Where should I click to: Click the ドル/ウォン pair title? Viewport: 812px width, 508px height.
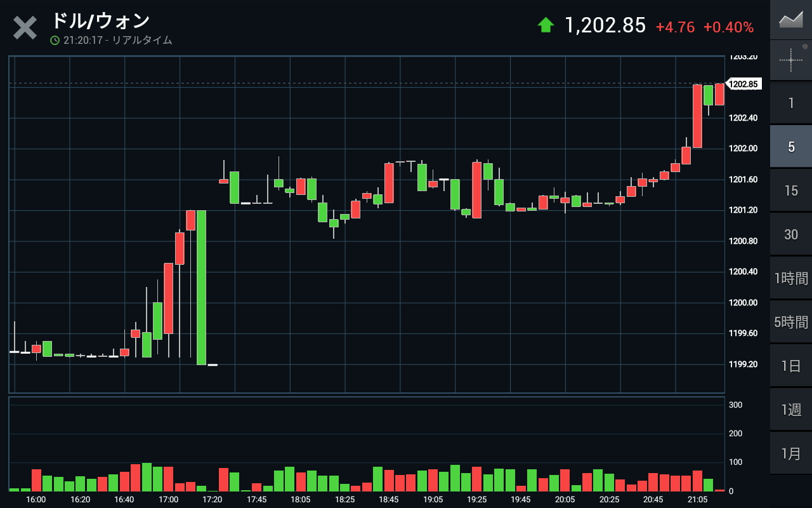click(100, 20)
